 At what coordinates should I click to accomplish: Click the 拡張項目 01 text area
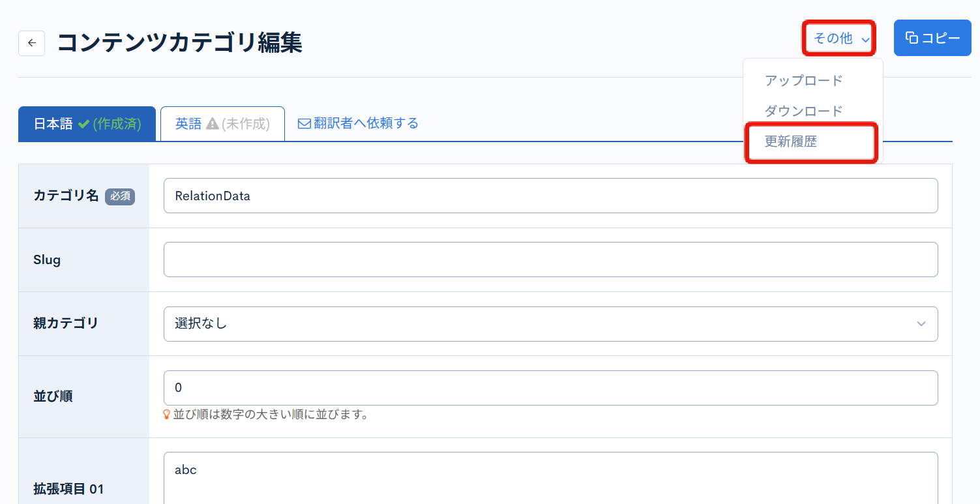click(550, 478)
